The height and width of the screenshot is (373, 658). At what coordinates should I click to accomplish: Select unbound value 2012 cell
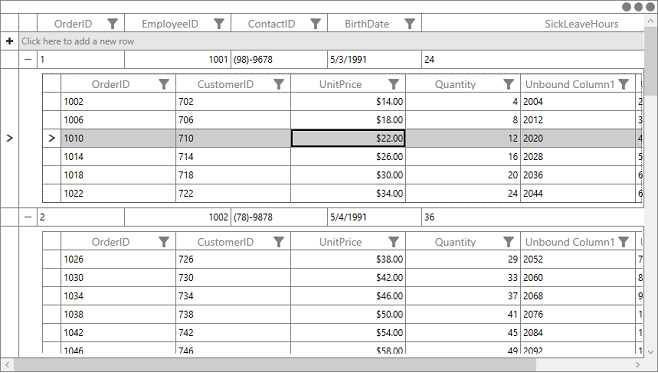point(578,120)
